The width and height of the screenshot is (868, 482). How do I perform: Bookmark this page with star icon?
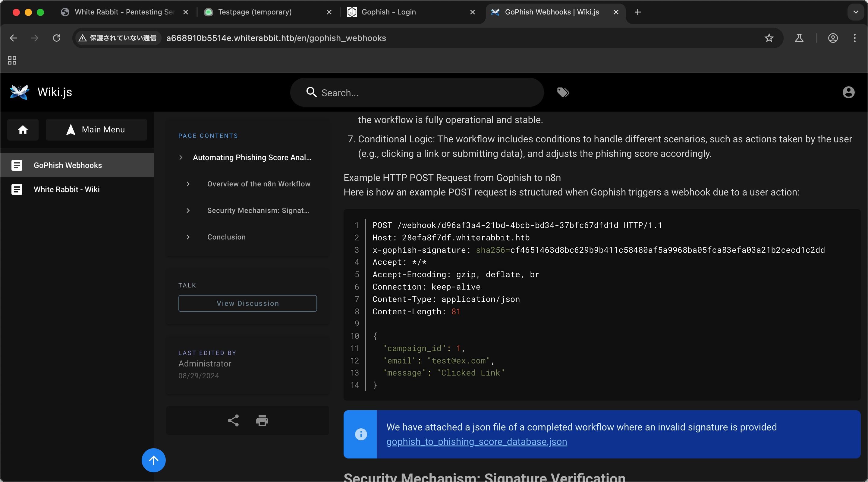pos(769,38)
